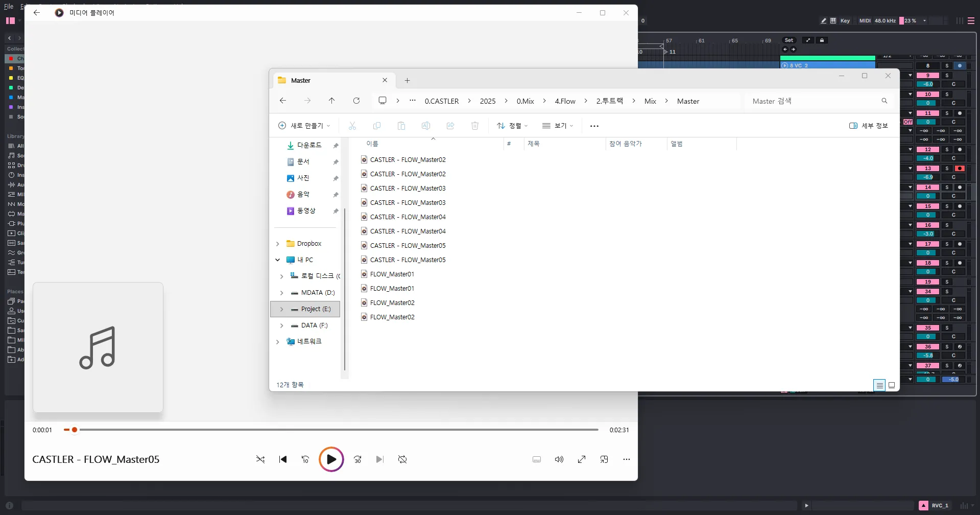Open the 보기 view dropdown
The width and height of the screenshot is (980, 515).
558,126
